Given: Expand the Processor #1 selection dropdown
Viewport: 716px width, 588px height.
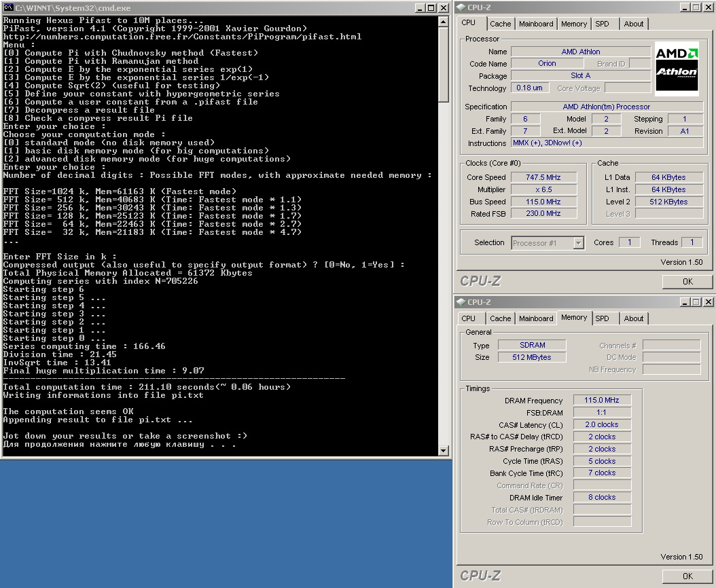Looking at the screenshot, I should tap(578, 243).
